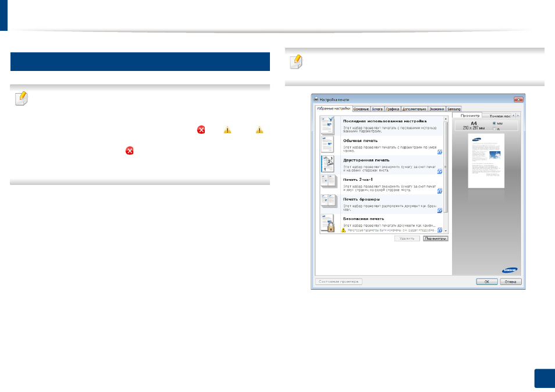The image size is (555, 392).
Task: Click the blue details icon in Печать брошюры row
Action: (440, 211)
